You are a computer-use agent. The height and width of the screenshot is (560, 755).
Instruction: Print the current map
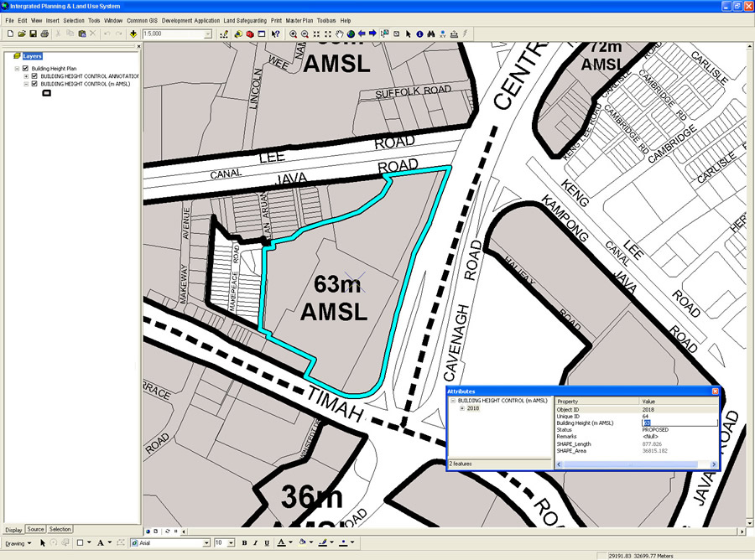(x=44, y=34)
